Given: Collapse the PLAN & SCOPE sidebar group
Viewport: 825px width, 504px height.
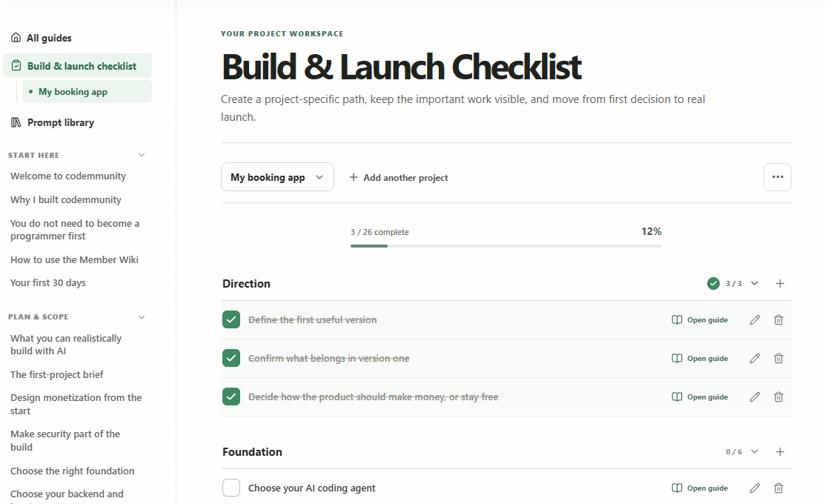Looking at the screenshot, I should (x=142, y=316).
